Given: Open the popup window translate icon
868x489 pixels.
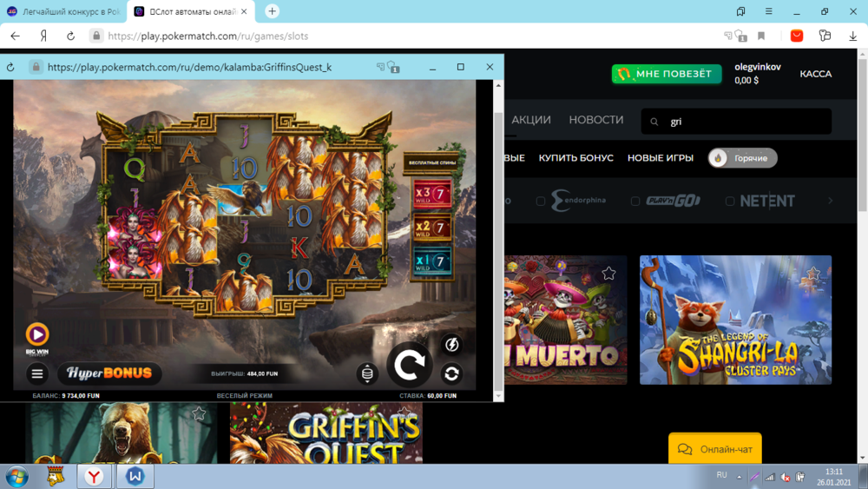Looking at the screenshot, I should point(380,67).
